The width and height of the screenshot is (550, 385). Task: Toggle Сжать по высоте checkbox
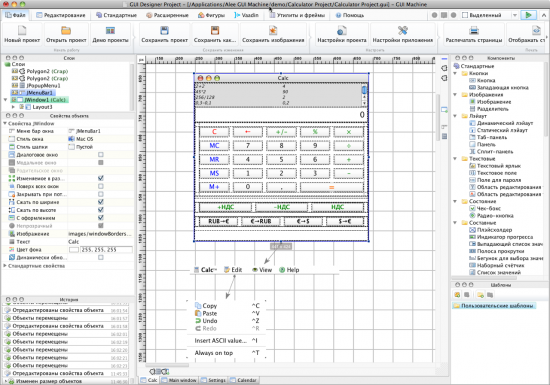[101, 210]
